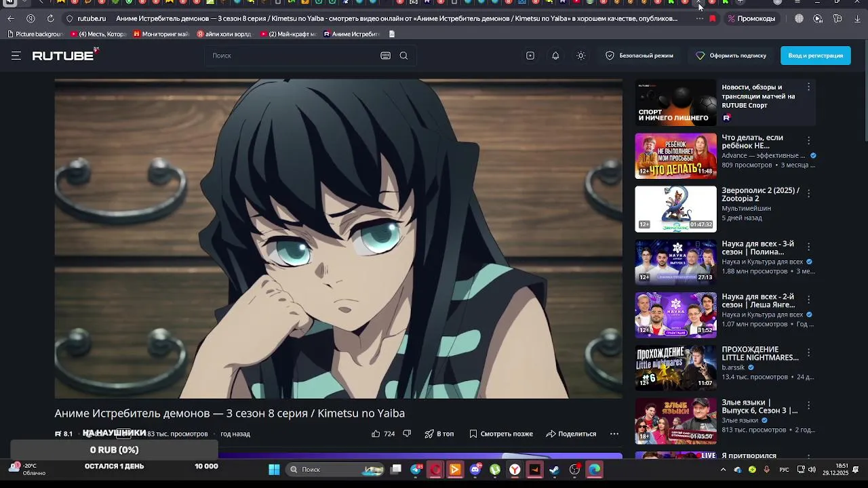Image resolution: width=868 pixels, height=488 pixels.
Task: Click Я притворился live video title
Action: (749, 455)
